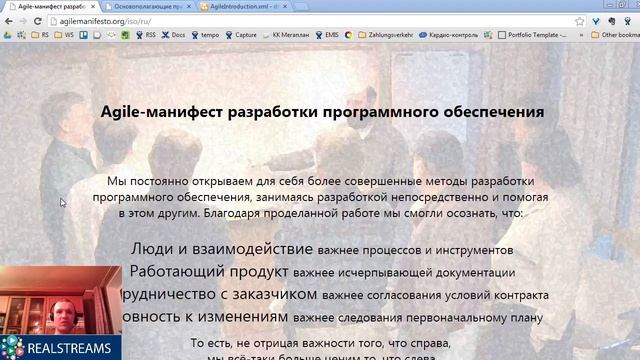Click the green square bookmark icon
The width and height of the screenshot is (640, 360).
125,36
